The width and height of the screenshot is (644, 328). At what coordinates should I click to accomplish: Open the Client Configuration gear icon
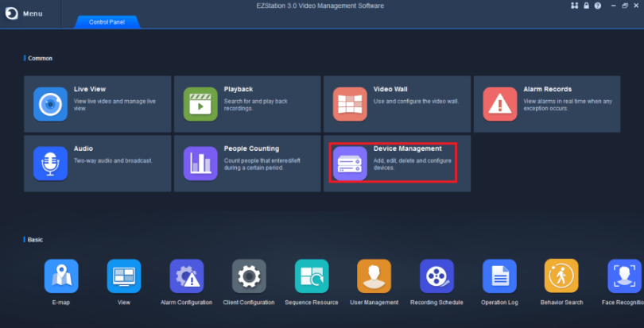(249, 276)
